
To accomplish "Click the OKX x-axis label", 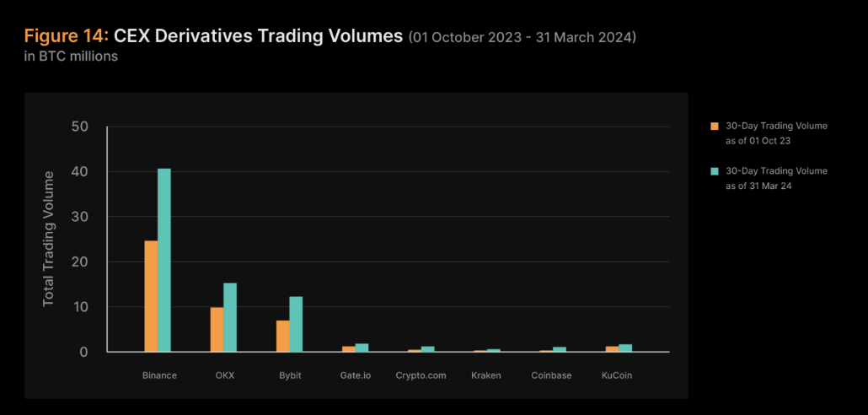I will pyautogui.click(x=223, y=375).
